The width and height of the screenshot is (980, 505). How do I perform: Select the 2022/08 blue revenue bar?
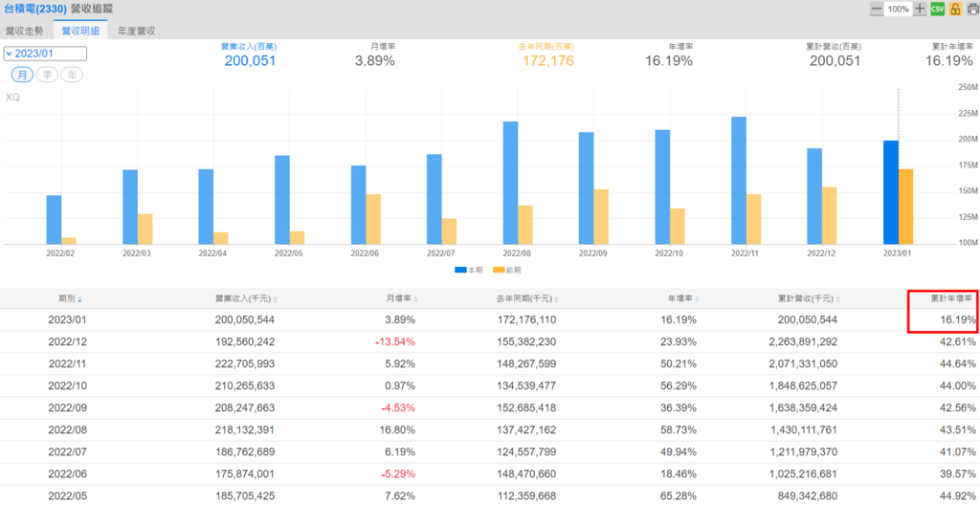[510, 183]
